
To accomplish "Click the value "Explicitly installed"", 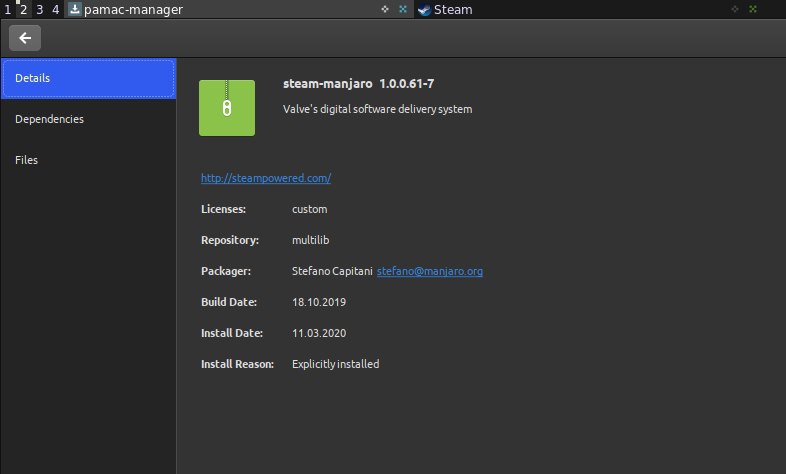I will [335, 364].
